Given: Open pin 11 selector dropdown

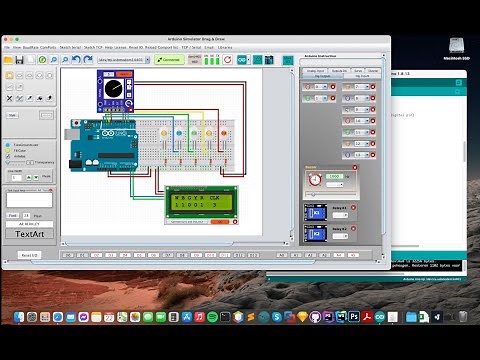Looking at the screenshot, I should tap(367, 132).
